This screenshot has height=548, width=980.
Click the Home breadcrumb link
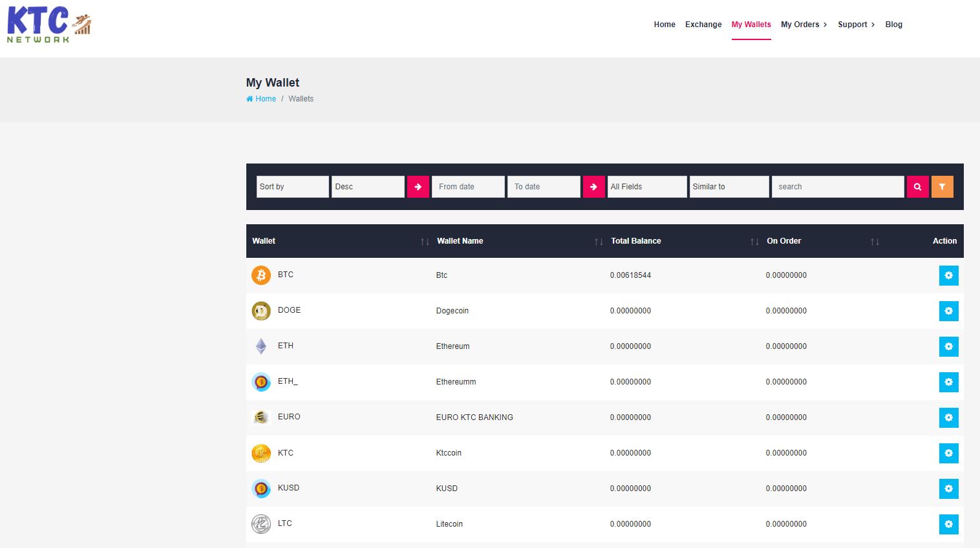click(x=265, y=99)
